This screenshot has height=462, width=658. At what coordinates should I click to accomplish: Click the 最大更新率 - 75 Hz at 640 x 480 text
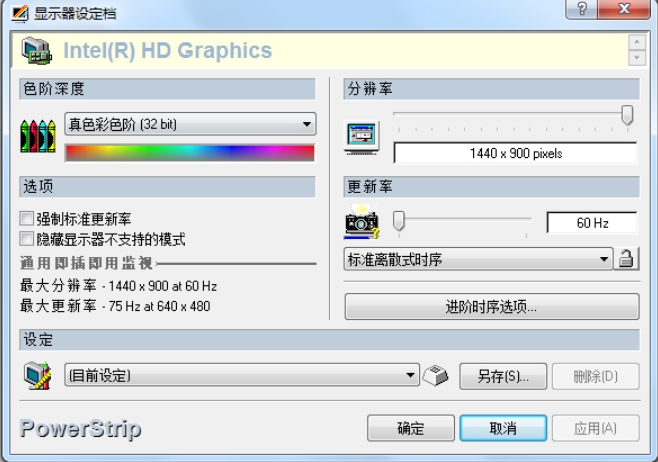tap(115, 306)
